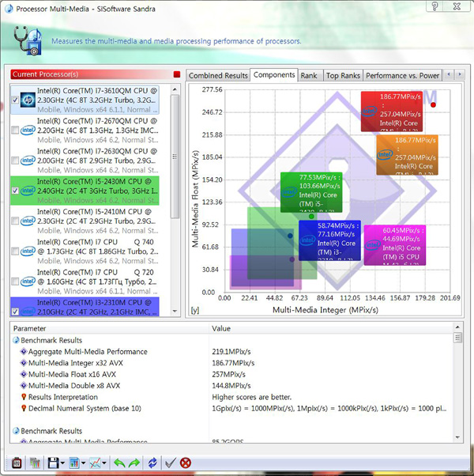Check the i7 Q 720 processor checkbox
This screenshot has width=474, height=476.
(15, 281)
